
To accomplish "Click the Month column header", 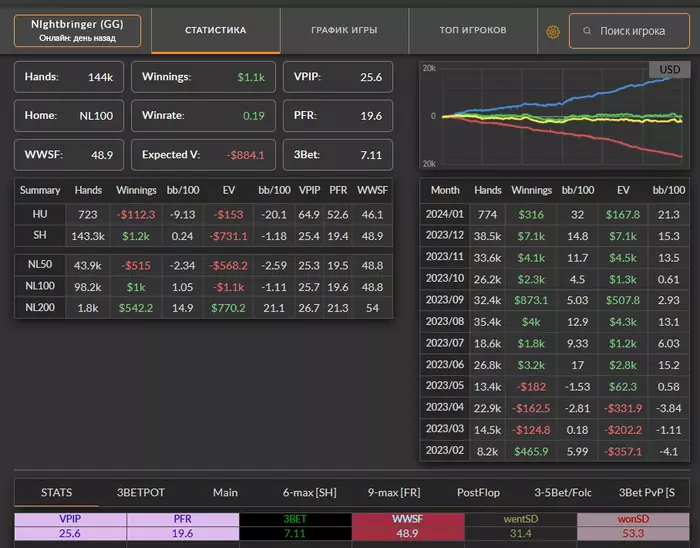I will pyautogui.click(x=445, y=191).
